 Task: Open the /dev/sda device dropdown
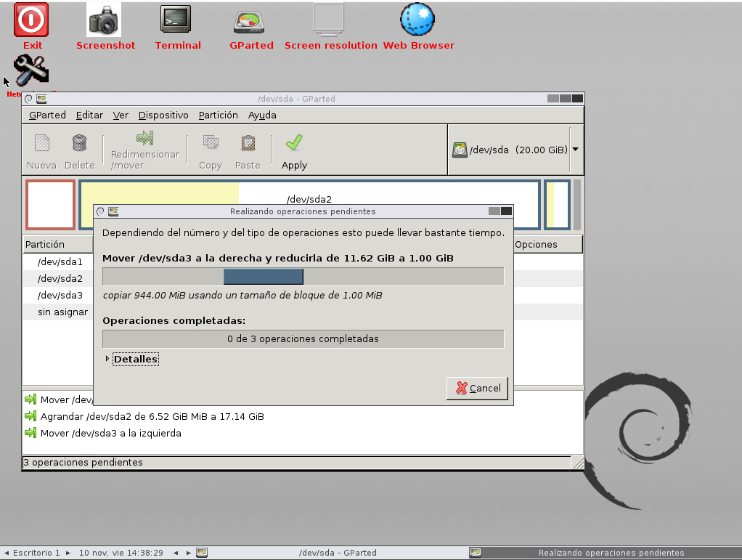(x=576, y=150)
